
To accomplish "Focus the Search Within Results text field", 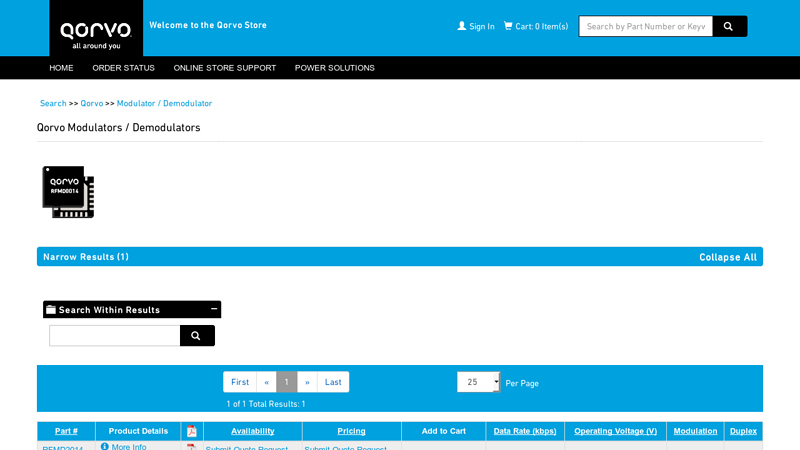I will pyautogui.click(x=114, y=336).
